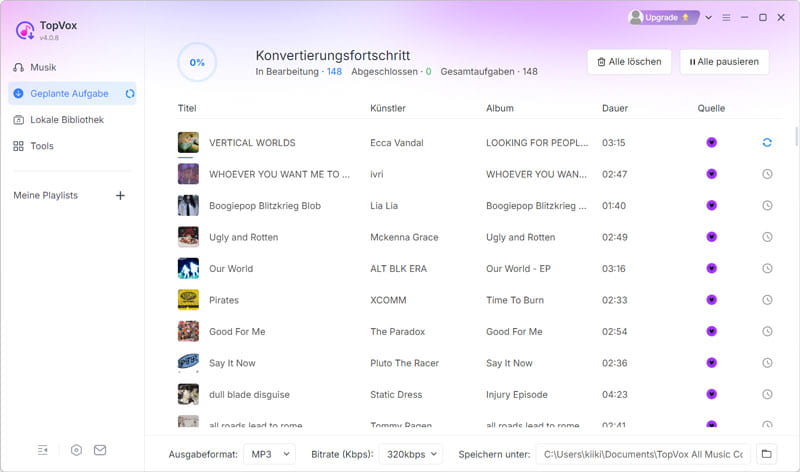The width and height of the screenshot is (800, 472).
Task: Click the artist name Ecca Vandal
Action: click(397, 143)
